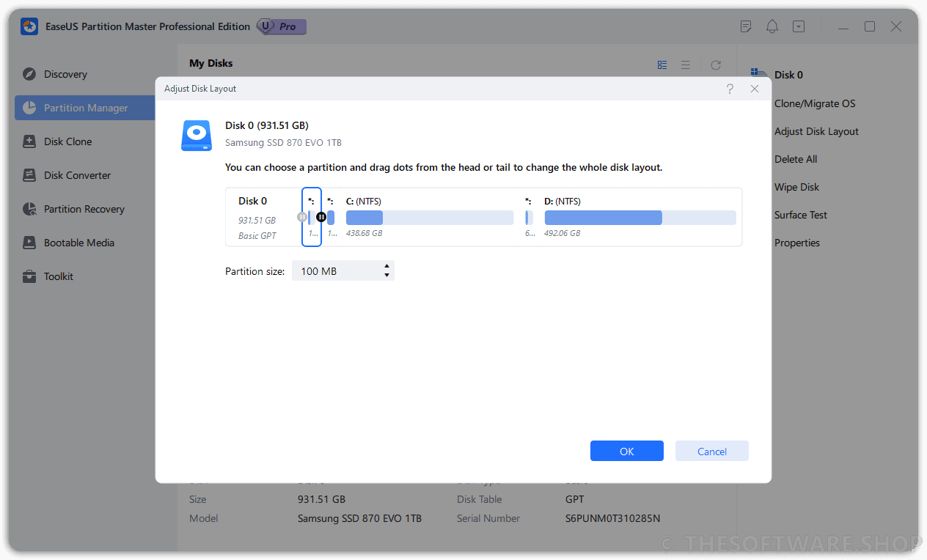This screenshot has width=927, height=560.
Task: Click the 492.06 GB size text
Action: click(563, 233)
